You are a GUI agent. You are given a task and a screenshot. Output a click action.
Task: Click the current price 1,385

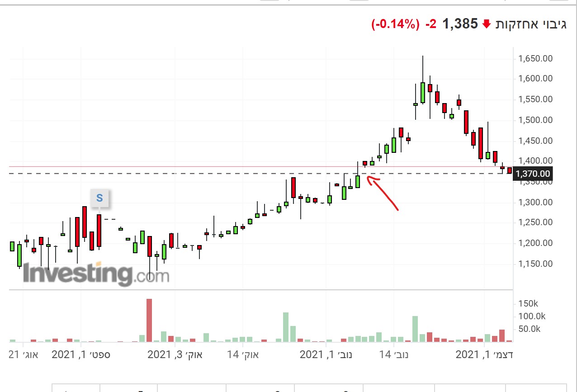460,24
